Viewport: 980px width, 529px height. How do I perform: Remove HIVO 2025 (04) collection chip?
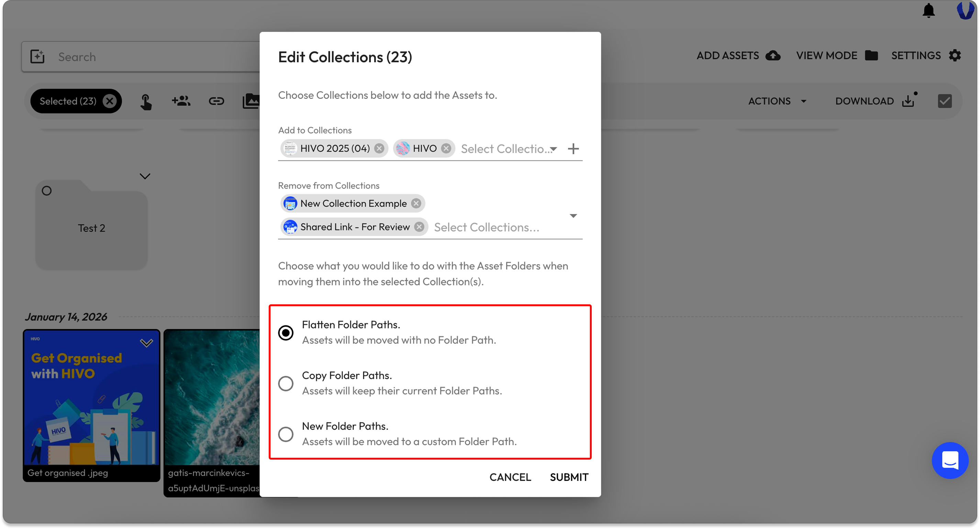click(x=379, y=148)
